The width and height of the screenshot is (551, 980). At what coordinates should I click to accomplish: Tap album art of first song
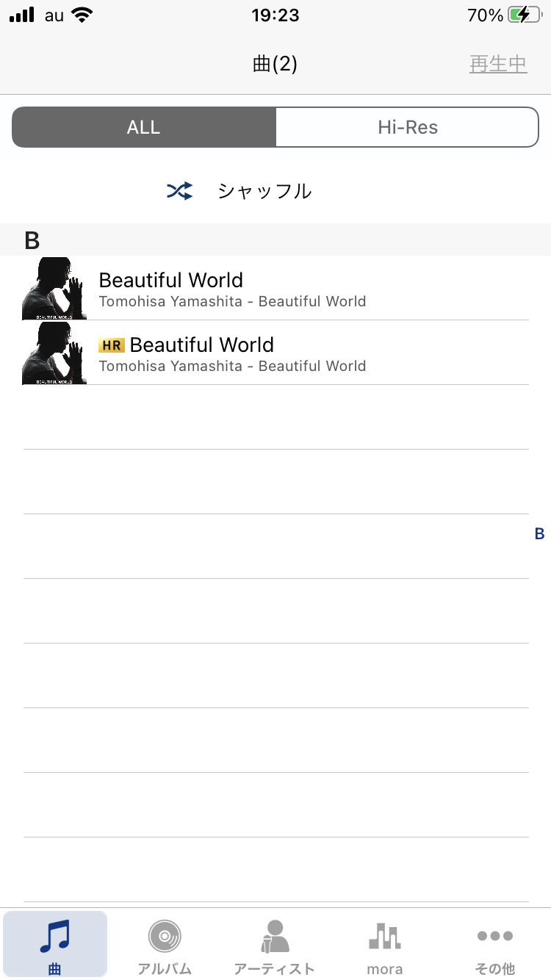pyautogui.click(x=54, y=288)
